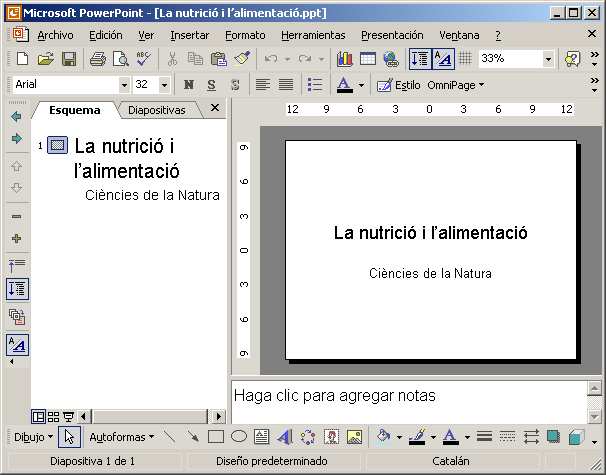The height and width of the screenshot is (475, 606).
Task: Toggle bold formatting (N button)
Action: (189, 85)
